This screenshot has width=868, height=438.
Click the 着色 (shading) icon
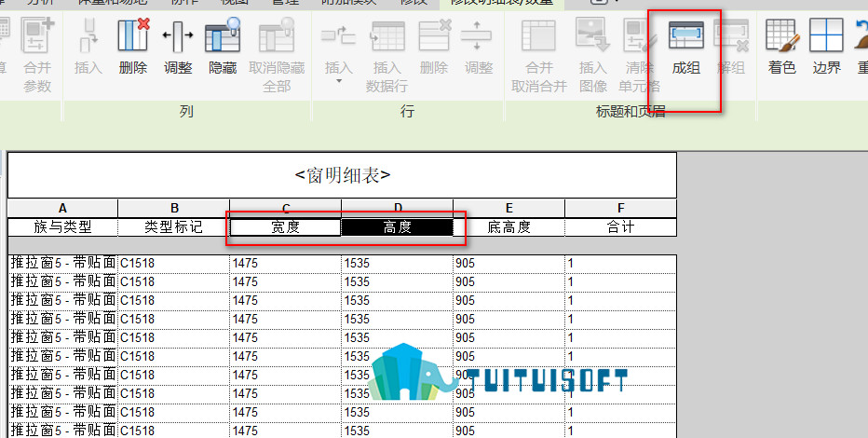tap(781, 35)
